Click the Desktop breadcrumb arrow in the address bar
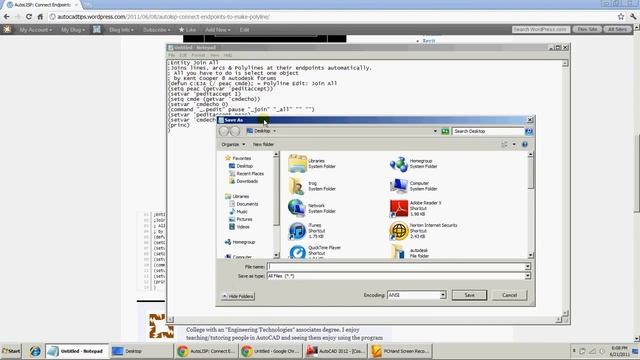This screenshot has height=360, width=640. (x=274, y=131)
